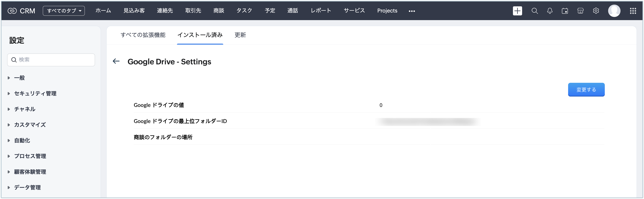Click the CRM logo icon
The height and width of the screenshot is (199, 644).
tap(12, 11)
